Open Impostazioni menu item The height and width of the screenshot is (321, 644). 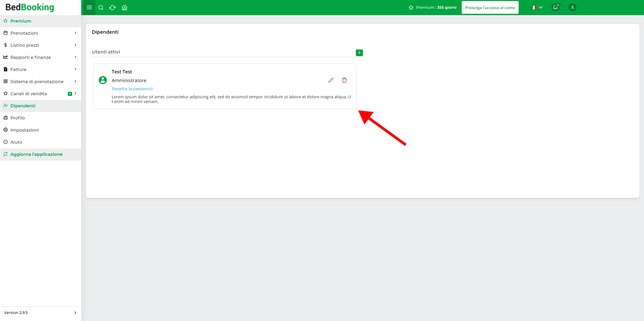pyautogui.click(x=40, y=130)
